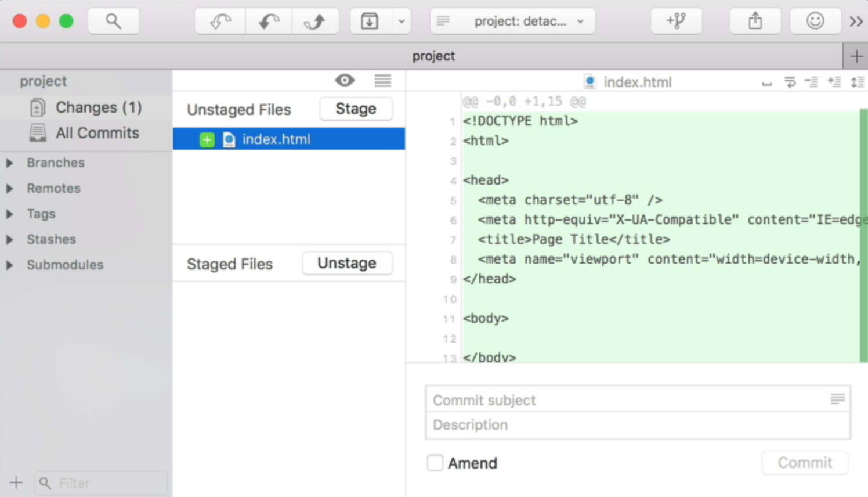
Task: Click the share toolbar icon
Action: pos(755,21)
